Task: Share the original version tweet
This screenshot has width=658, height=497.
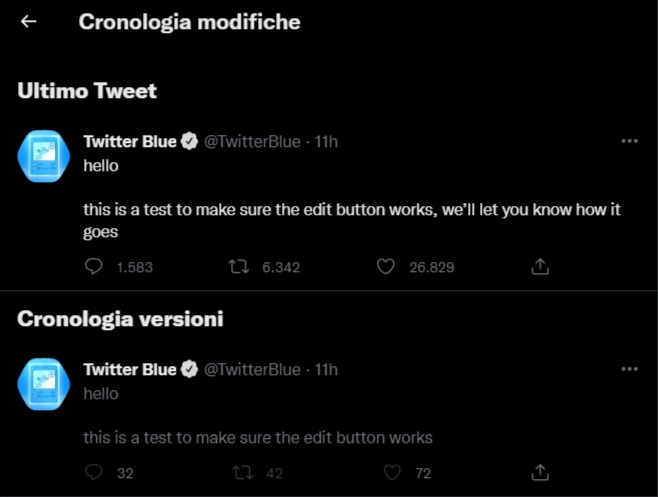Action: [x=539, y=473]
